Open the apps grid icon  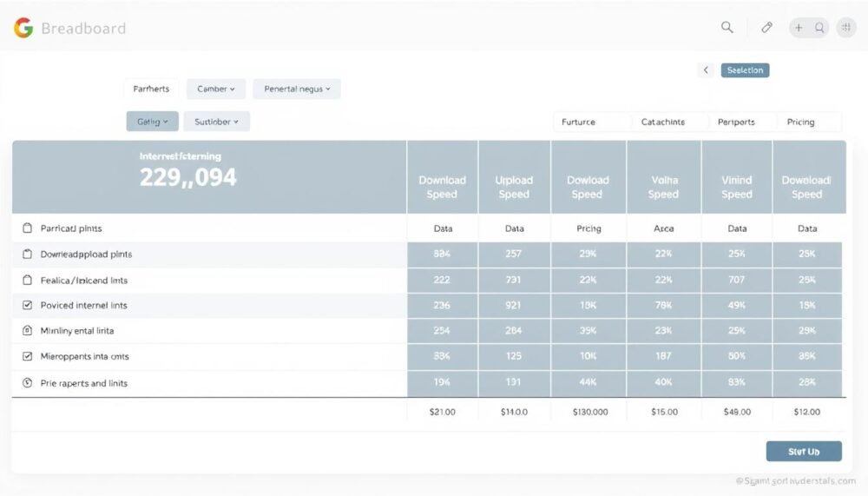coord(846,27)
